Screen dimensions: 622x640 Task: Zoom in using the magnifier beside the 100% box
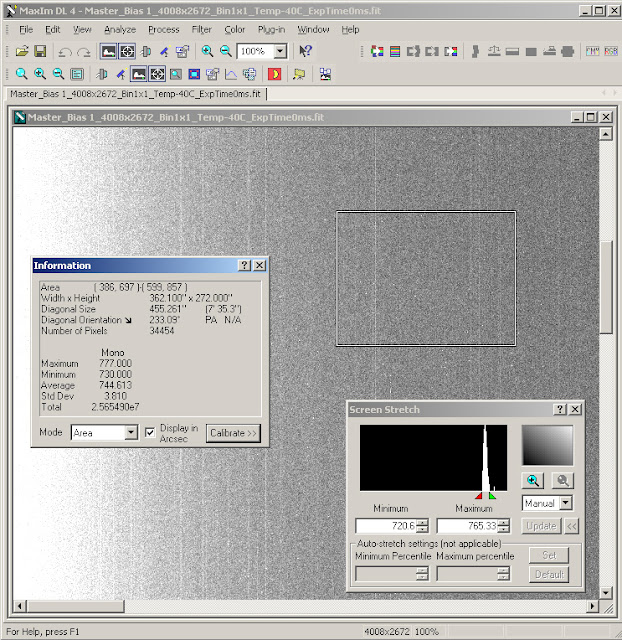tap(207, 51)
